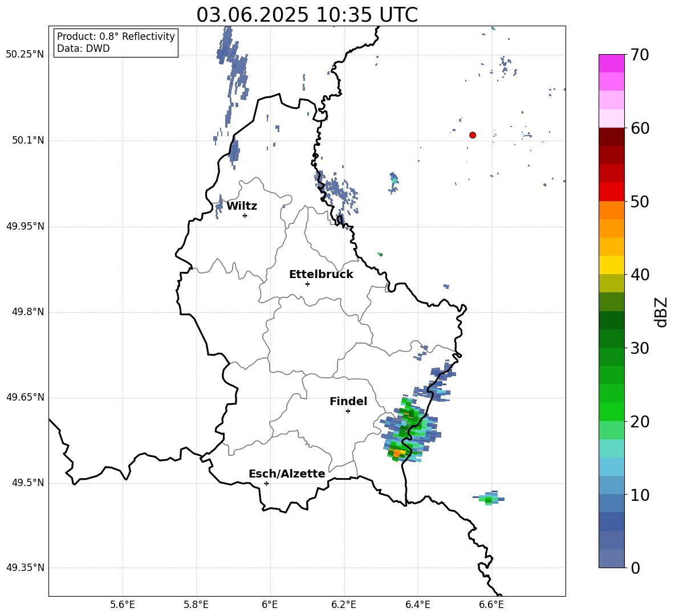This screenshot has height=616, width=675.
Task: Click the 20 colorbar tick label
Action: tap(640, 422)
